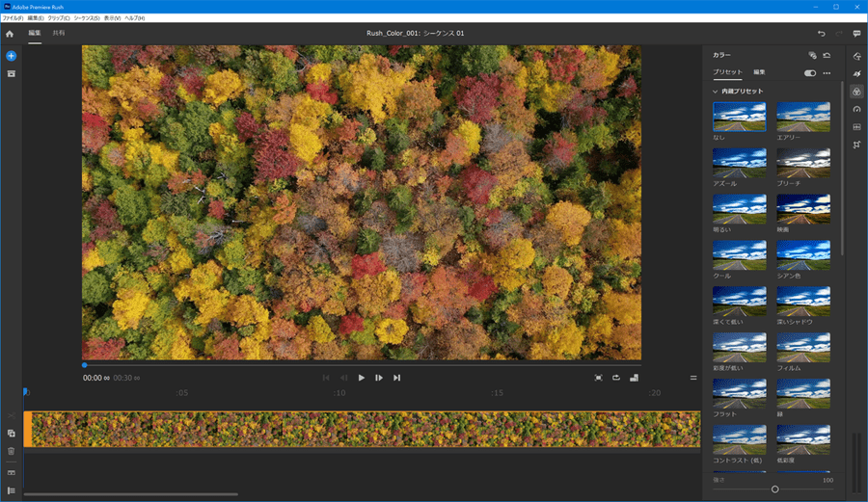Open the three-dot color options menu
The image size is (868, 502).
point(827,73)
